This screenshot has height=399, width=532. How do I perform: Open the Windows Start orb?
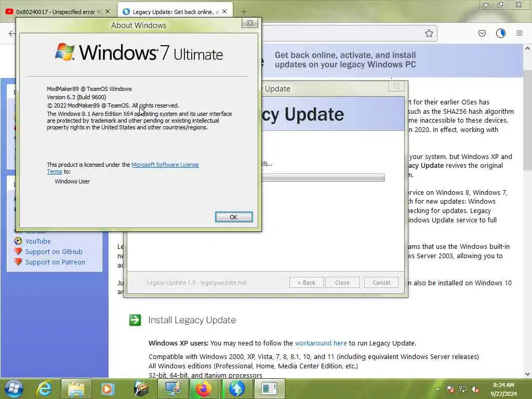pos(14,389)
